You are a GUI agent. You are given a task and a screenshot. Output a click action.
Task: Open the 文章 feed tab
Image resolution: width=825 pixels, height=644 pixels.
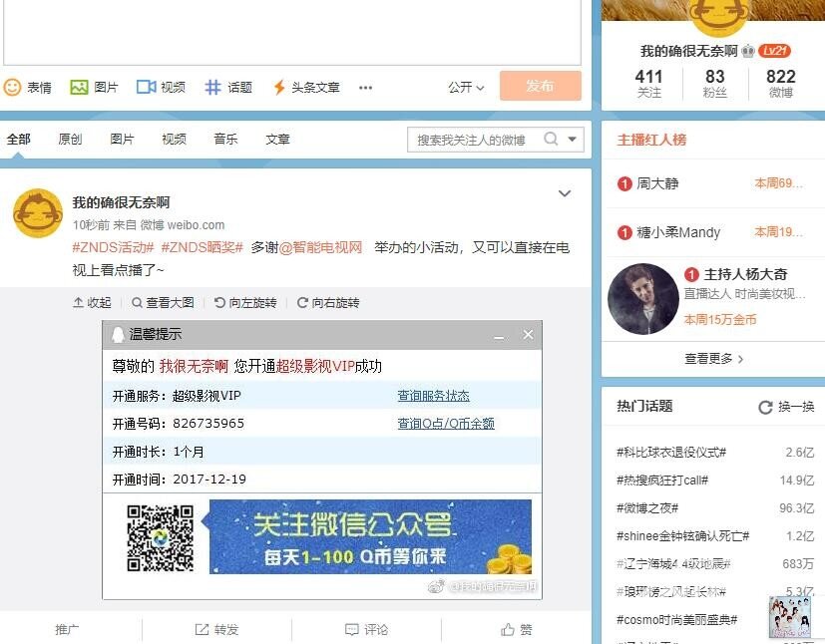point(277,140)
